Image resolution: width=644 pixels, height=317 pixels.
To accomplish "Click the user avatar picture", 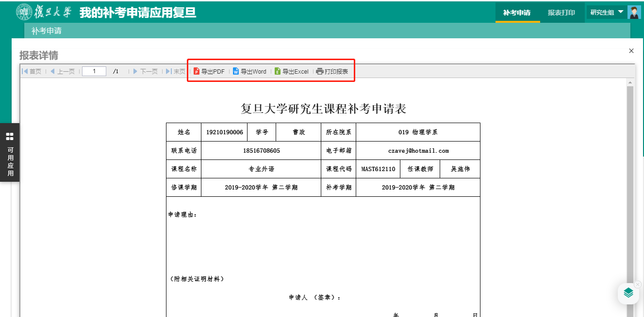I will coord(634,12).
